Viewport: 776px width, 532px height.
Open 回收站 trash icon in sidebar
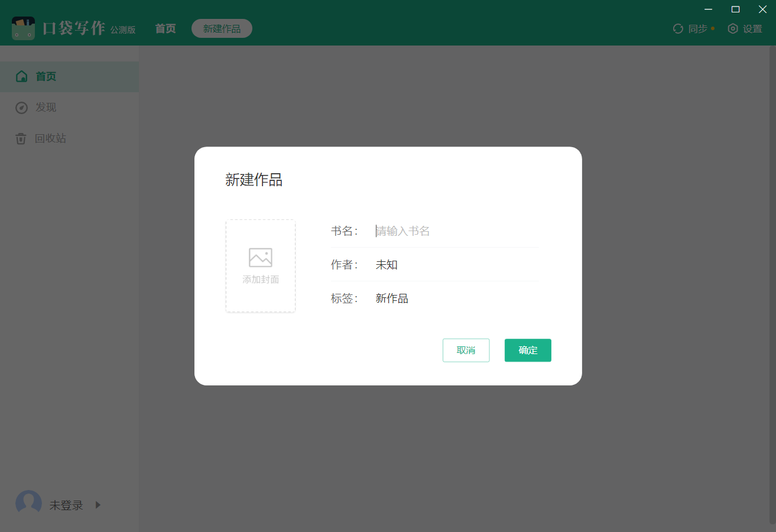click(21, 139)
